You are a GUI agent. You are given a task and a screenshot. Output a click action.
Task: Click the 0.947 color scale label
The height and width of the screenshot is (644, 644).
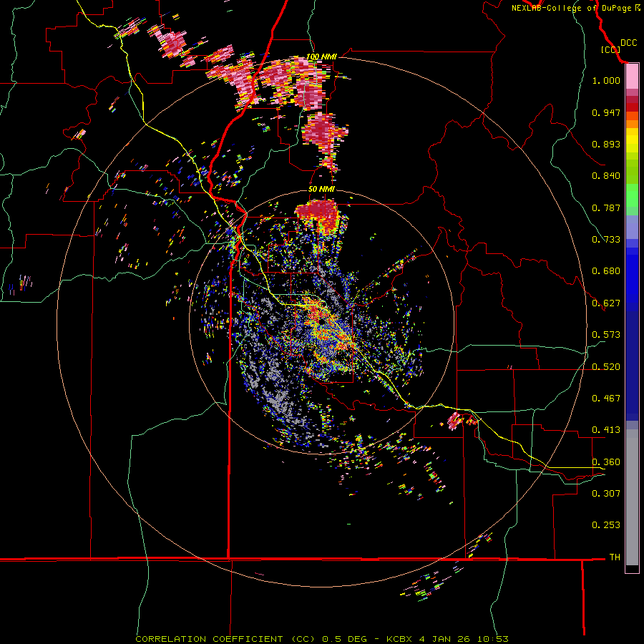coord(606,112)
